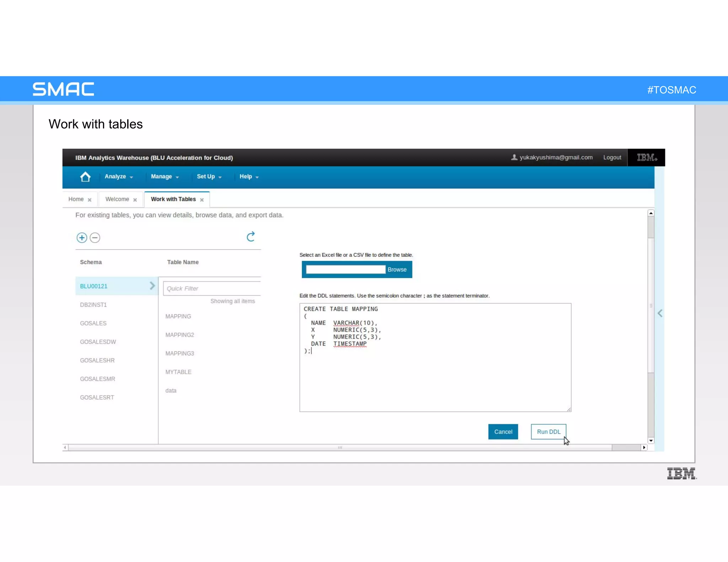This screenshot has height=562, width=728.
Task: Switch to the Welcome tab
Action: coord(117,199)
